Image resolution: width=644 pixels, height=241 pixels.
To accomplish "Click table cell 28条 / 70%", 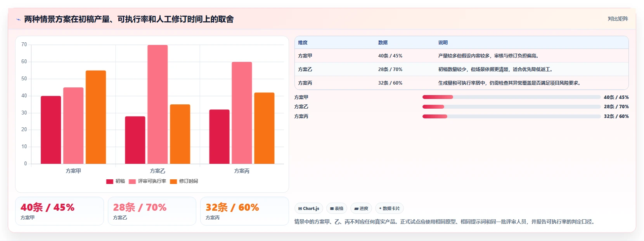I will click(x=390, y=69).
